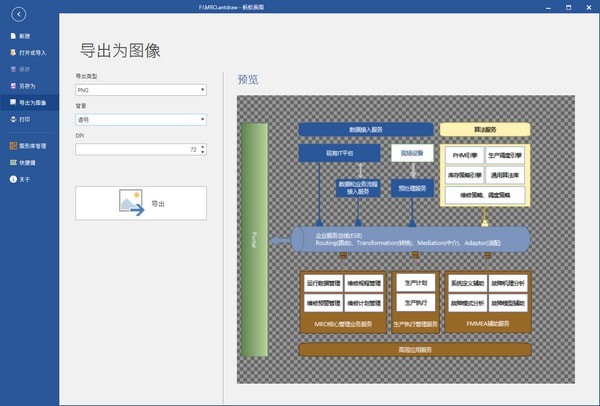Select 导出为图像 in the sidebar menu
The image size is (600, 406).
[36, 102]
